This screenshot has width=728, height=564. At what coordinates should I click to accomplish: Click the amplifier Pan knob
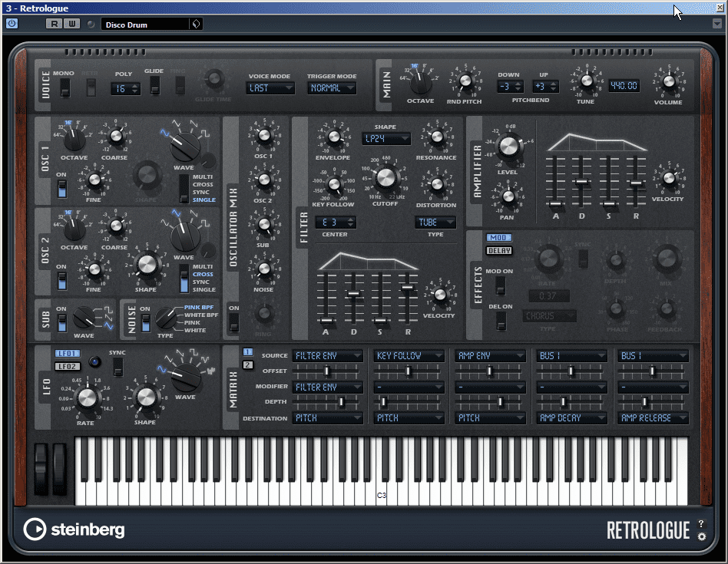click(508, 196)
